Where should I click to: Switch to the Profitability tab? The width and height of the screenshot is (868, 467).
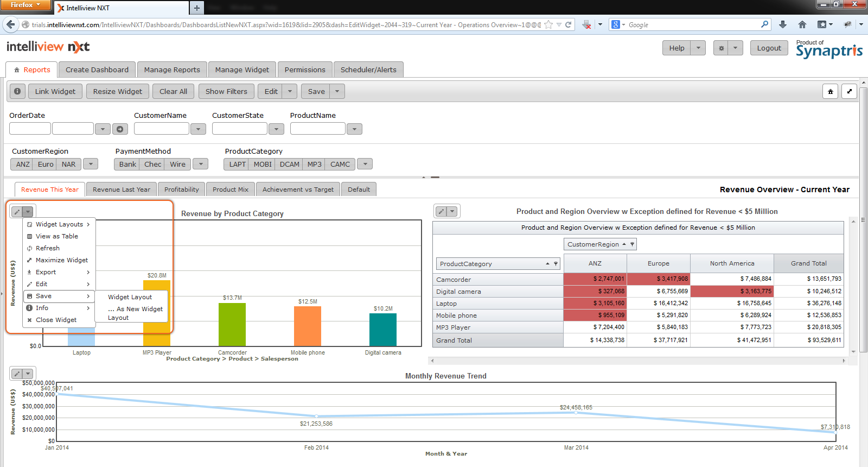tap(181, 190)
